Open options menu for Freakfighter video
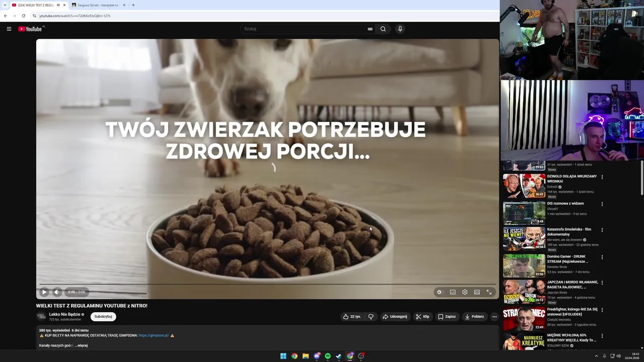The height and width of the screenshot is (362, 644). point(602,310)
